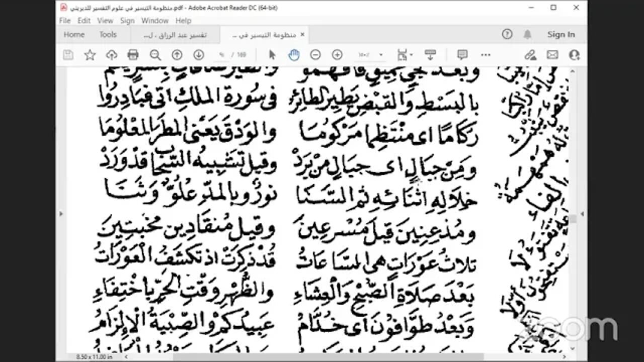Open the zoom percentage dropdown
644x362 pixels.
[x=381, y=55]
